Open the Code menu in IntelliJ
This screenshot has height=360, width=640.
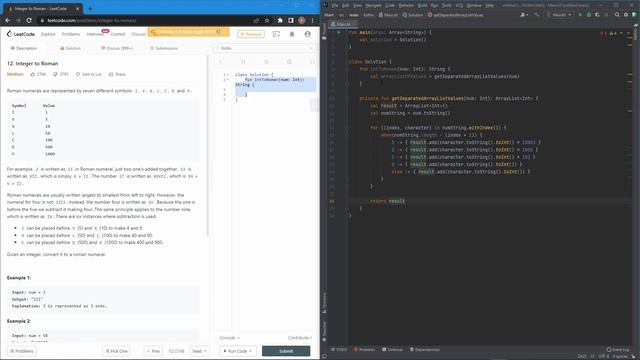(390, 5)
